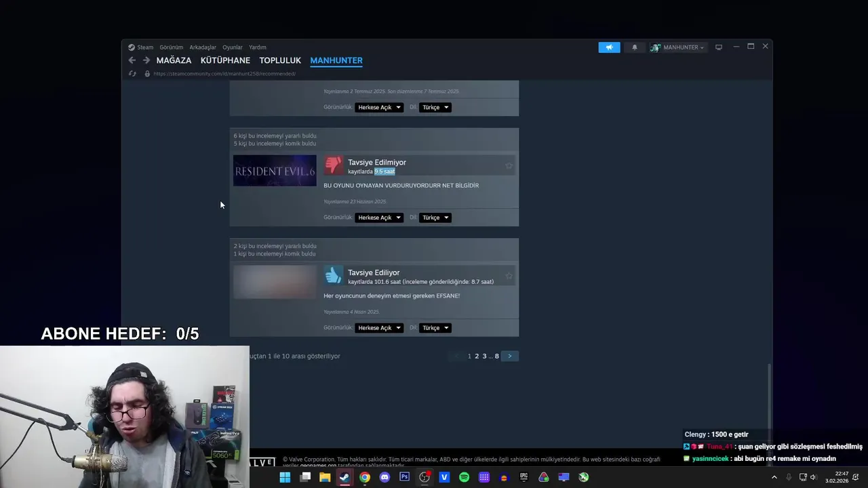Open the taskbar clock and date

pyautogui.click(x=837, y=477)
